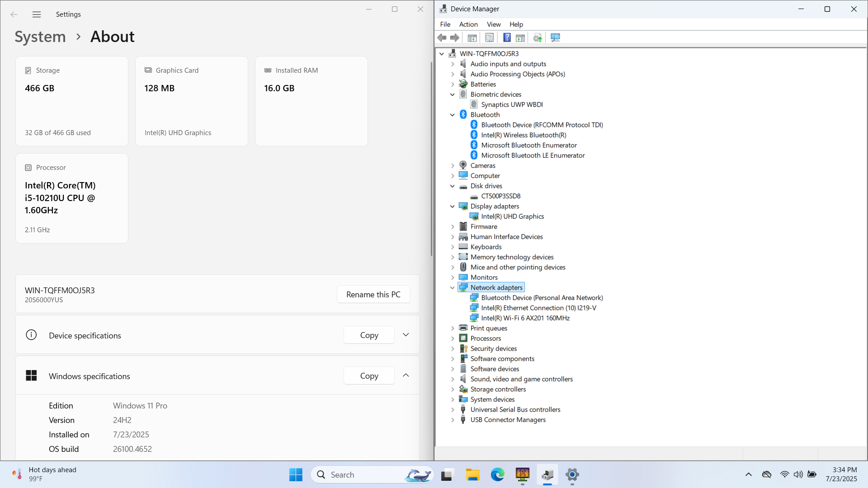Open the Help menu in Device Manager
The width and height of the screenshot is (868, 488).
coord(516,24)
